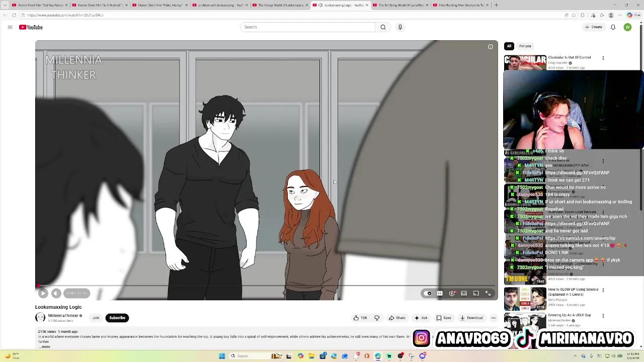Screen dimensions: 644x362
Task: Select the All filter chip
Action: [509, 46]
